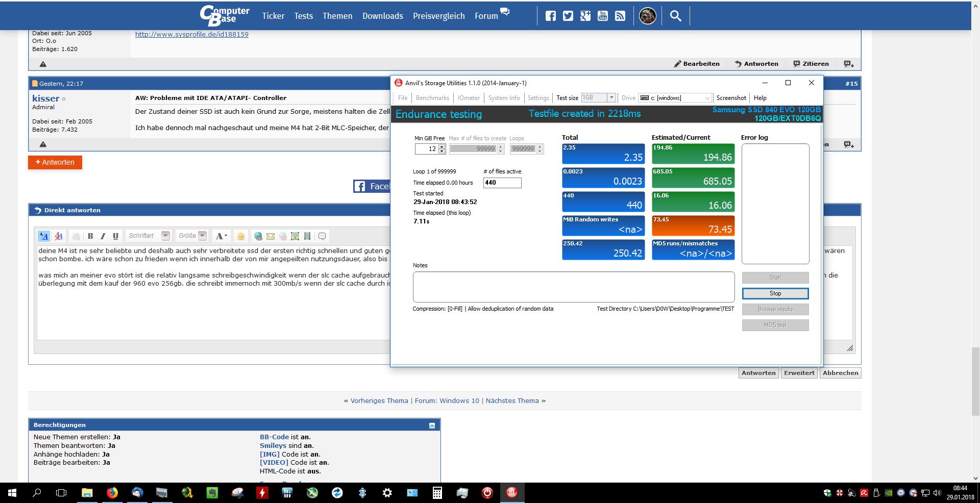Open the Windows Start menu
Viewport: 980px width, 503px height.
[x=12, y=493]
